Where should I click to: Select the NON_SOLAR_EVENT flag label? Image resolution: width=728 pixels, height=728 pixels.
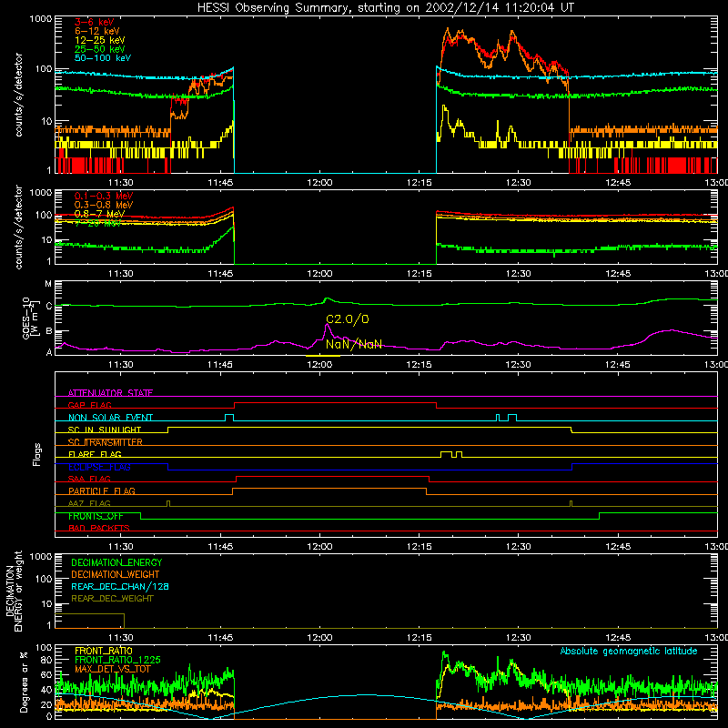pos(110,418)
